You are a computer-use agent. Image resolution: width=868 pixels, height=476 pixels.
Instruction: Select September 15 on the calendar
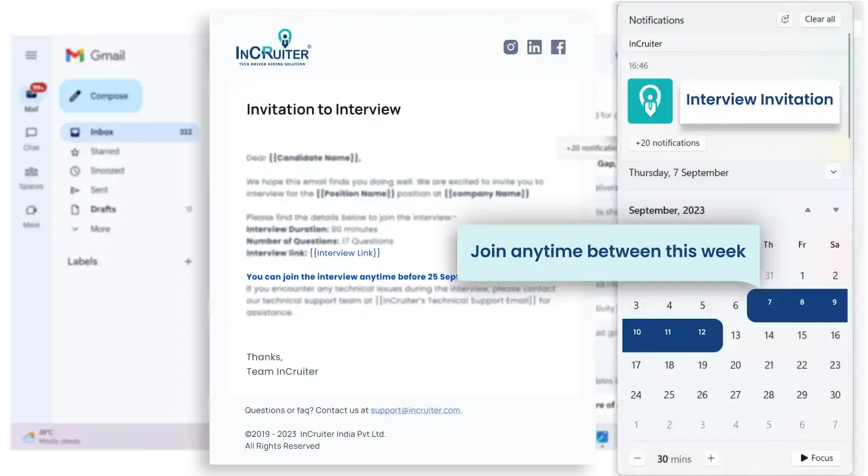(802, 335)
